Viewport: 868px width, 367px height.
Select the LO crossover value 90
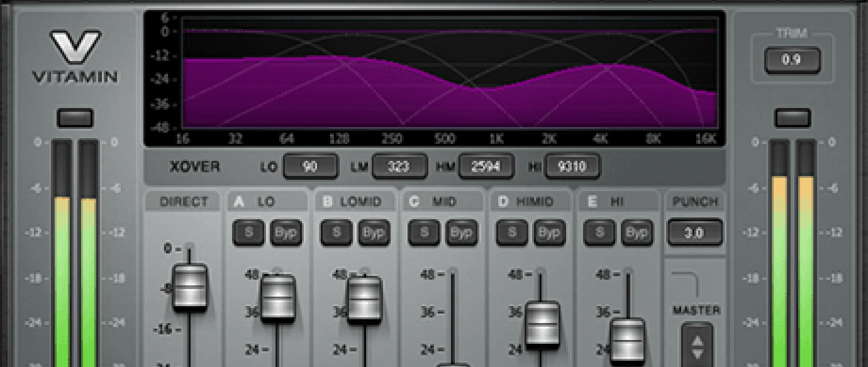(311, 167)
